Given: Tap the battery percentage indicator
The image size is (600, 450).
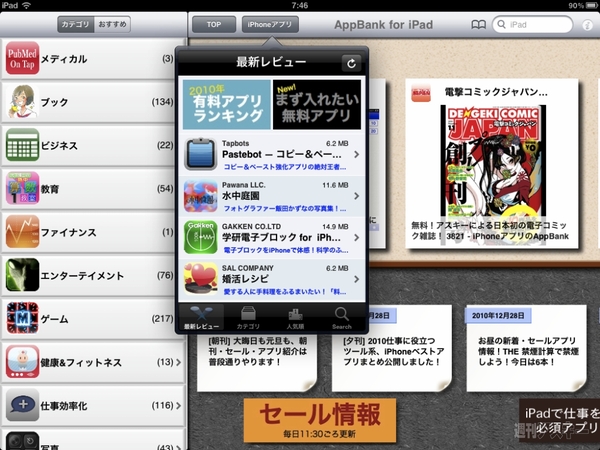Looking at the screenshot, I should (575, 5).
